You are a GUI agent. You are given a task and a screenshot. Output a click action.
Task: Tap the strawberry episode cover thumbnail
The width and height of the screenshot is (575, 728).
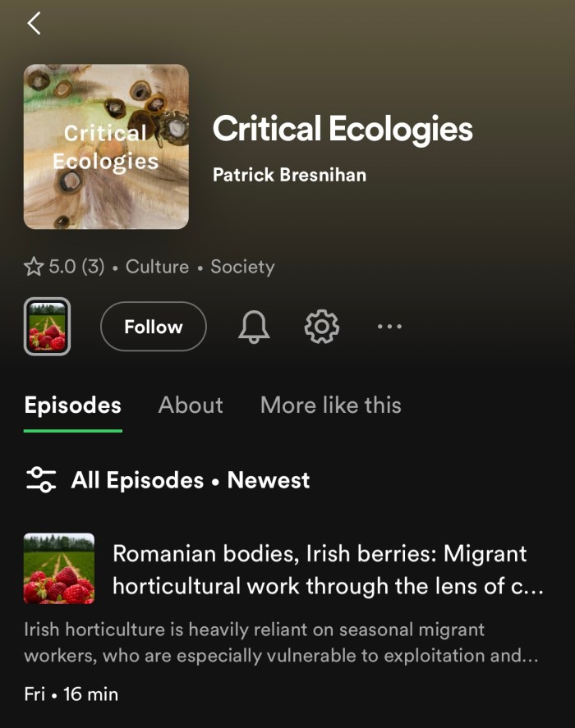coord(59,568)
